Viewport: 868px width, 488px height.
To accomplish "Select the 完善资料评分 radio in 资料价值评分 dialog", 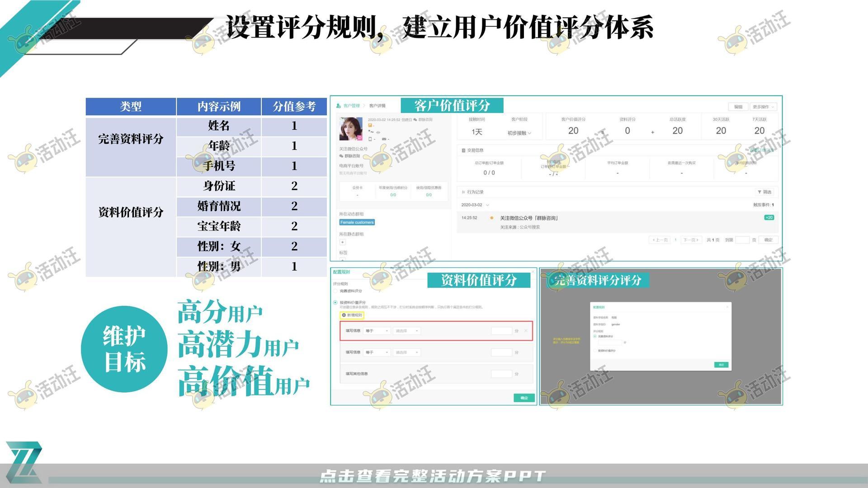I will [335, 291].
